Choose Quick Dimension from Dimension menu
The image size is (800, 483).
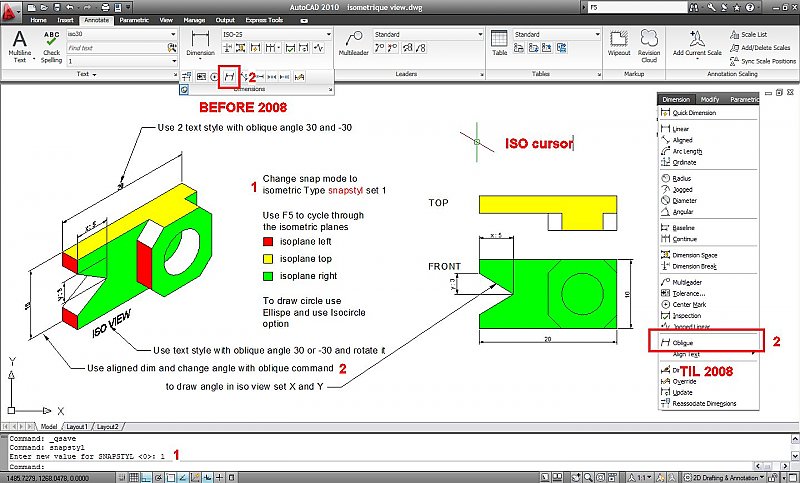point(694,113)
